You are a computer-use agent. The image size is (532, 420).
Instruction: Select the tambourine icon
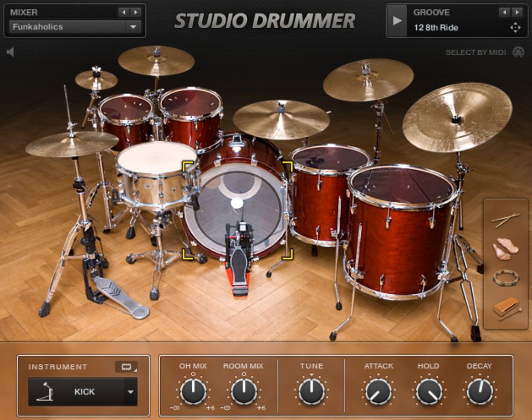pos(505,278)
